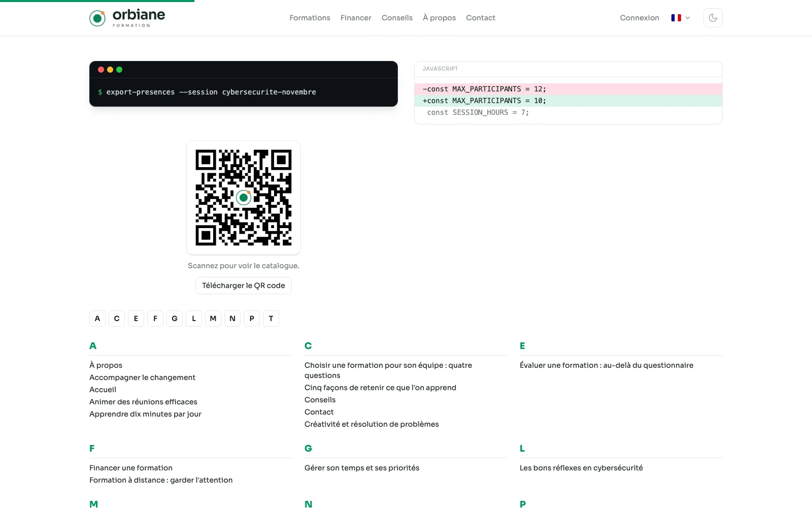Open Évaluer une formation article
Image resolution: width=812 pixels, height=508 pixels.
pos(606,365)
